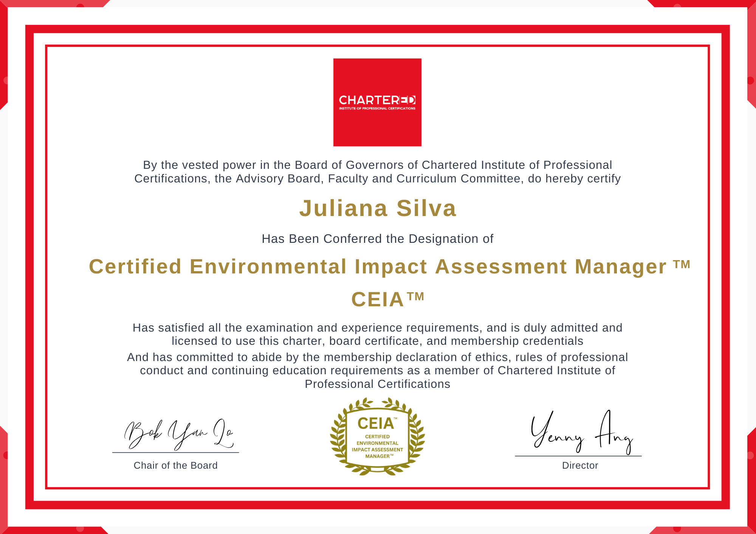Click the gold CEIA laurel badge
The image size is (756, 534).
[x=377, y=437]
